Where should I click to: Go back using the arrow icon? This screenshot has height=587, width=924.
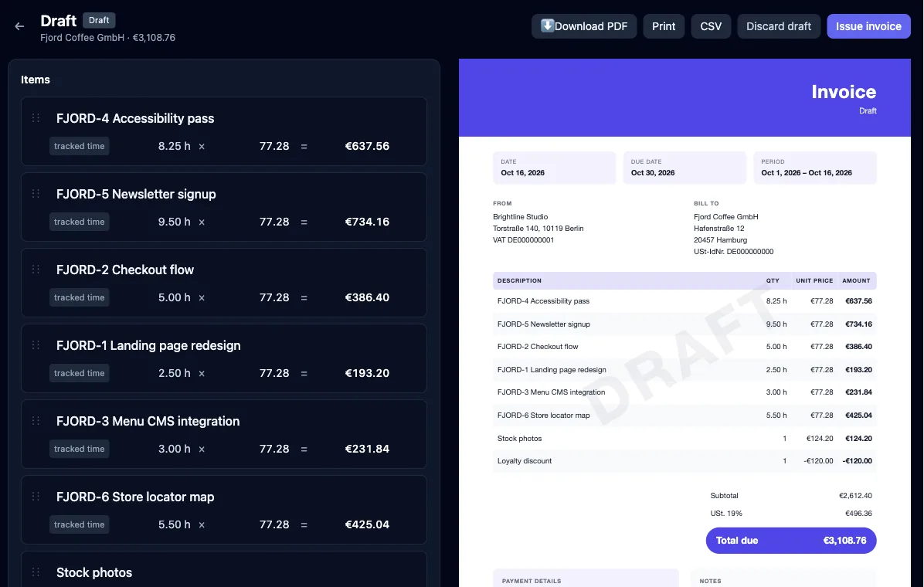coord(19,26)
